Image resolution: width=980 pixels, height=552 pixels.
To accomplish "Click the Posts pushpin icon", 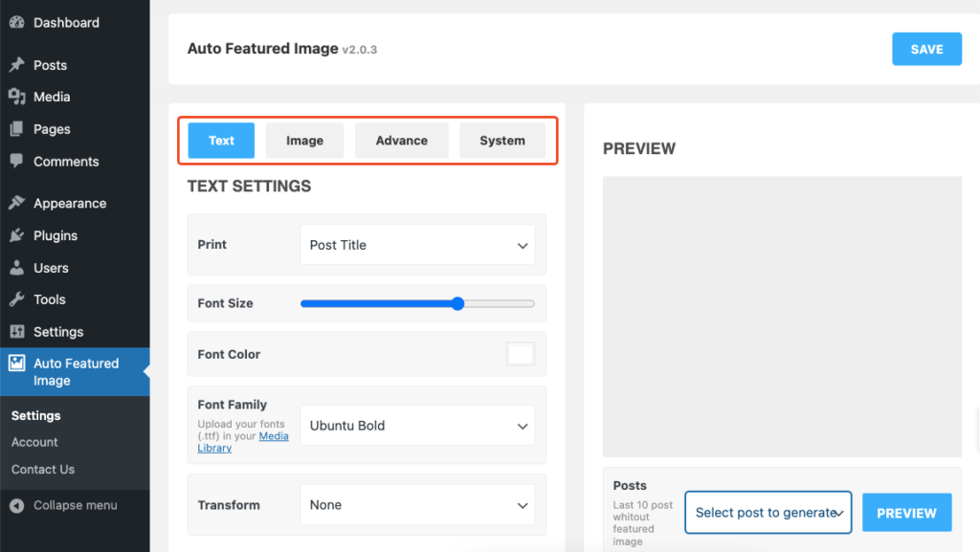I will [x=17, y=65].
